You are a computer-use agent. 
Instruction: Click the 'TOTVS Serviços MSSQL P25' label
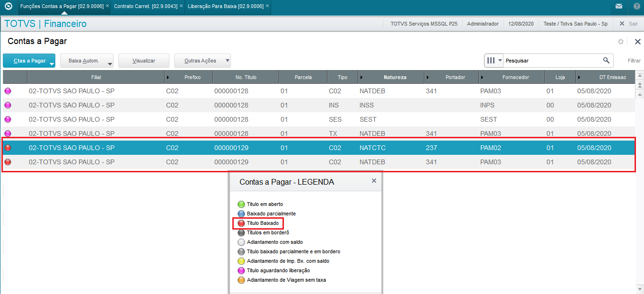tap(424, 24)
